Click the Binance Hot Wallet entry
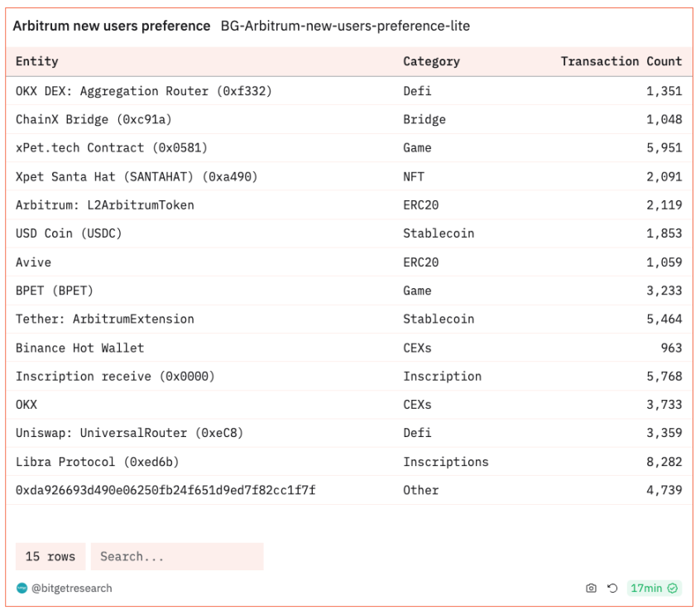Viewport: 700px width, 615px height. [79, 348]
